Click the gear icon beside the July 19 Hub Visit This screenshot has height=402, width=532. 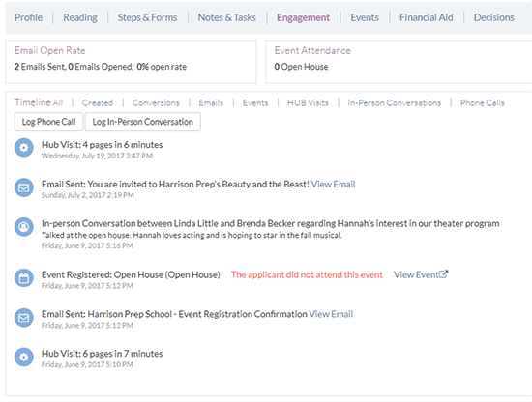(x=24, y=148)
